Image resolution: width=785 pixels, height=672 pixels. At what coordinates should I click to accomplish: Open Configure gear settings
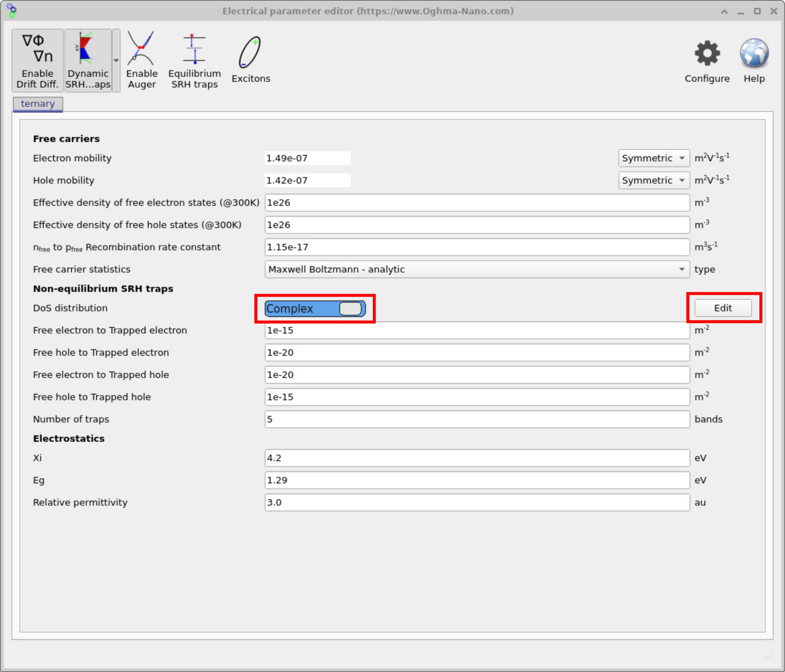pyautogui.click(x=706, y=61)
